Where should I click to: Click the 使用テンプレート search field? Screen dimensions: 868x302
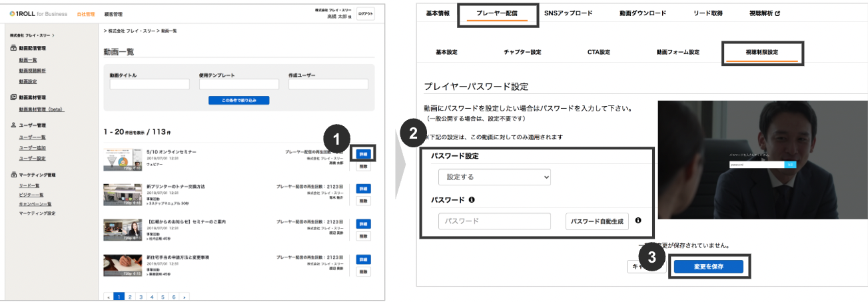click(238, 84)
